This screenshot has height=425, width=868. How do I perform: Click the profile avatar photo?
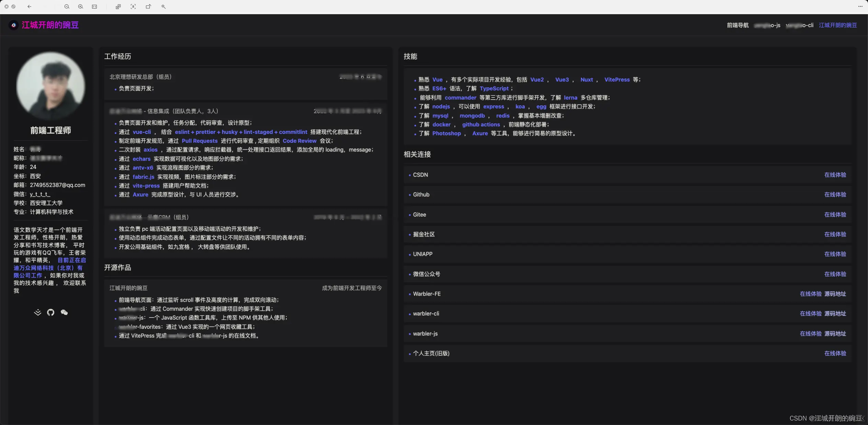pos(51,86)
